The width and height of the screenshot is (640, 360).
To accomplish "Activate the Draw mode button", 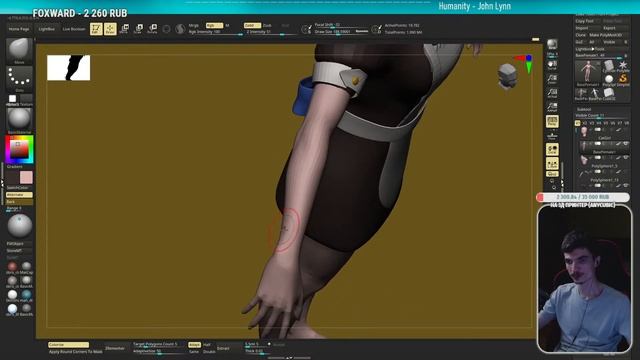I will tap(110, 29).
